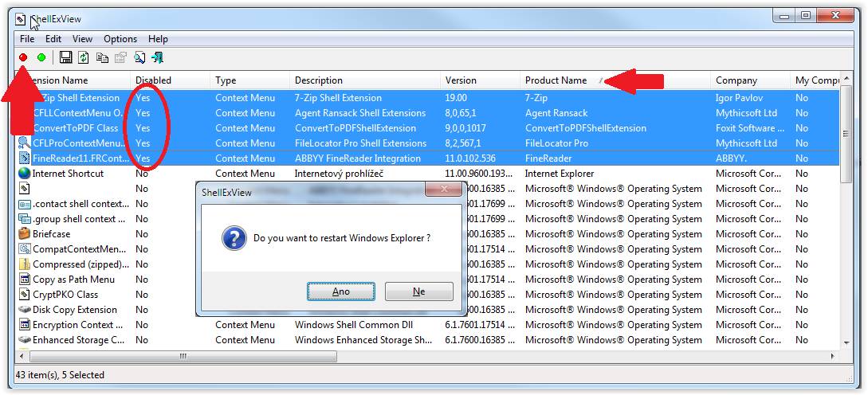Click the Save floppy disk icon
This screenshot has width=868, height=395.
click(x=66, y=57)
